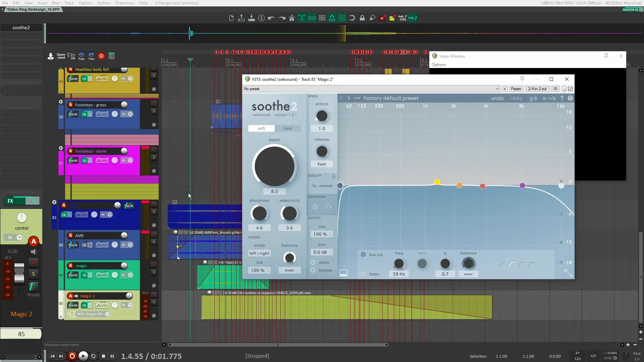644x362 pixels.
Task: Select the grid lines icon on the toolbar
Action: tap(342, 18)
